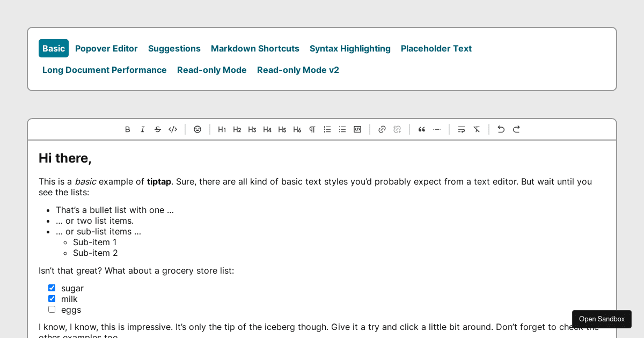Clear text formatting
The height and width of the screenshot is (338, 644).
[x=477, y=129]
